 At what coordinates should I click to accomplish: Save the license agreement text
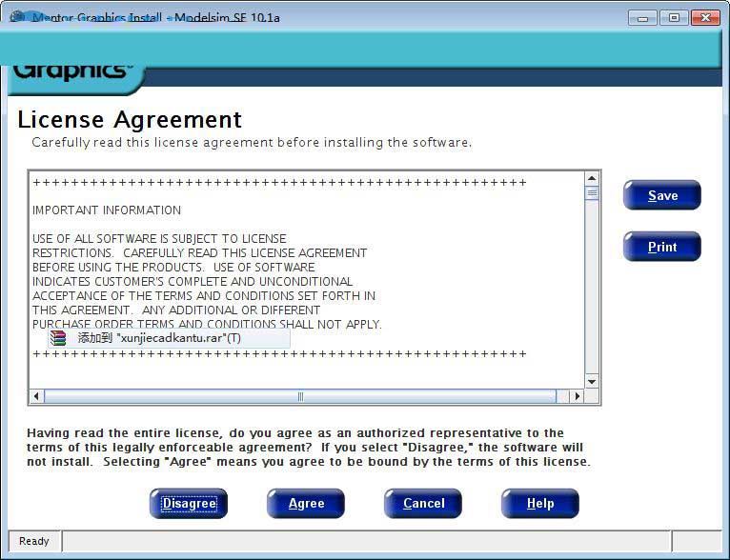point(662,195)
